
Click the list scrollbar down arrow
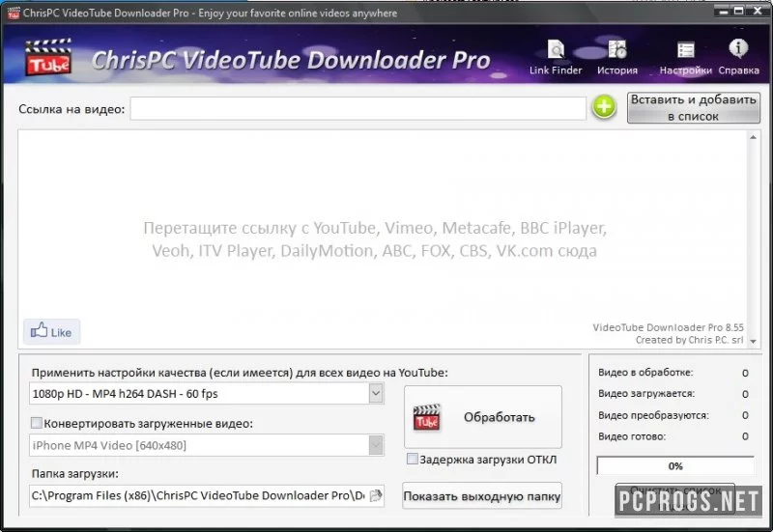point(753,341)
